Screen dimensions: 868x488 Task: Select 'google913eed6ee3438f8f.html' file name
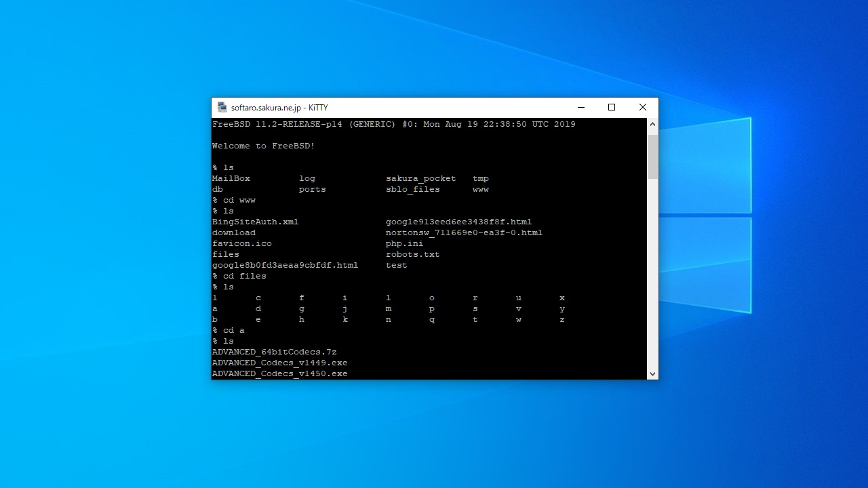459,222
